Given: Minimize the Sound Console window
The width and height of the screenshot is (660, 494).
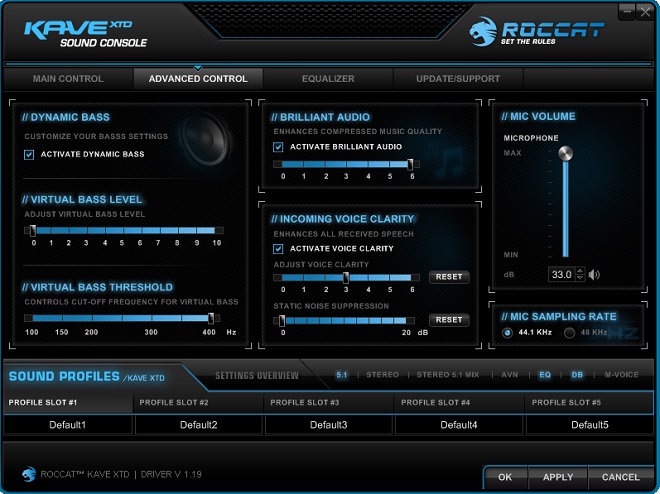Looking at the screenshot, I should click(627, 12).
